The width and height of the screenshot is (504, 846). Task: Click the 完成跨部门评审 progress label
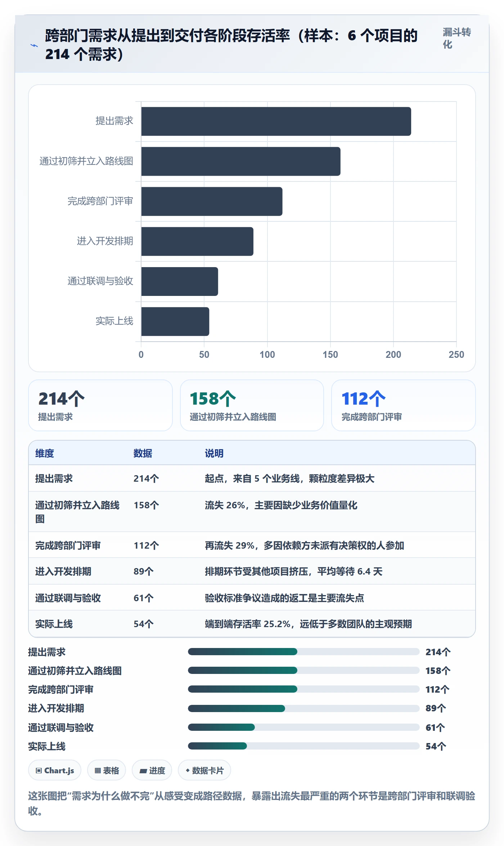pos(61,689)
